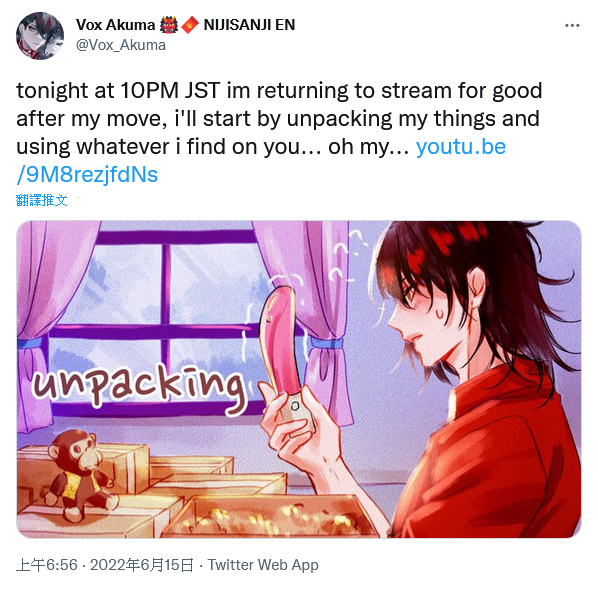Click the red envelope emoji beside the name
The height and width of the screenshot is (590, 598).
click(x=190, y=25)
